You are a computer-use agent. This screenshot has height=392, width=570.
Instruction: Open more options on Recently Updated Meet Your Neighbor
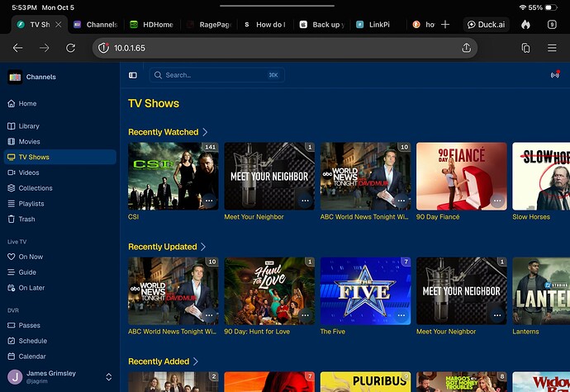[x=497, y=315]
